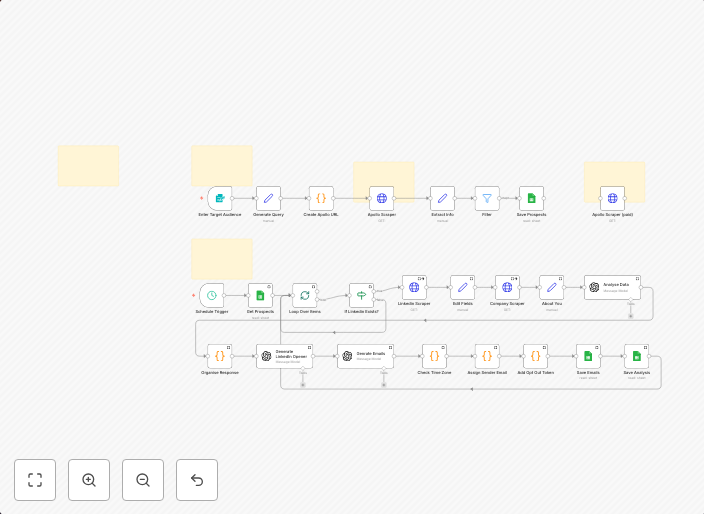Viewport: 704px width, 514px height.
Task: Zoom out of the canvas
Action: pos(143,480)
